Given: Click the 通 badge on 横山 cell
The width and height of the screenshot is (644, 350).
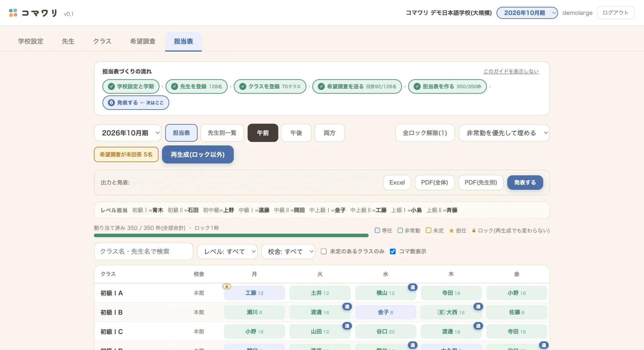Looking at the screenshot, I should tap(412, 287).
